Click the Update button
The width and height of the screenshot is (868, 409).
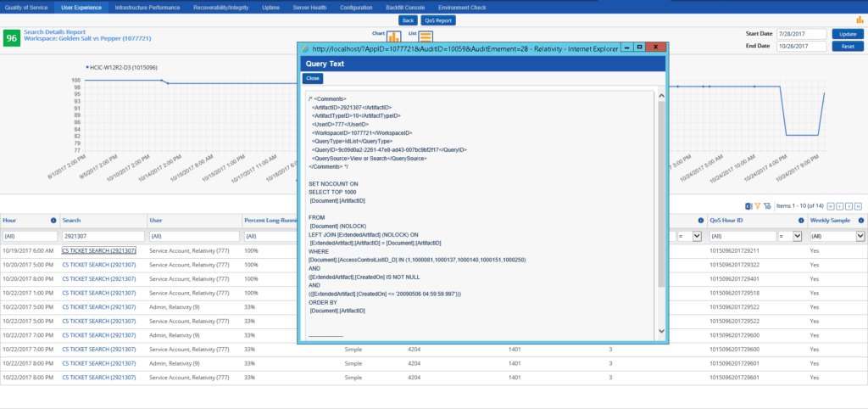[x=848, y=34]
